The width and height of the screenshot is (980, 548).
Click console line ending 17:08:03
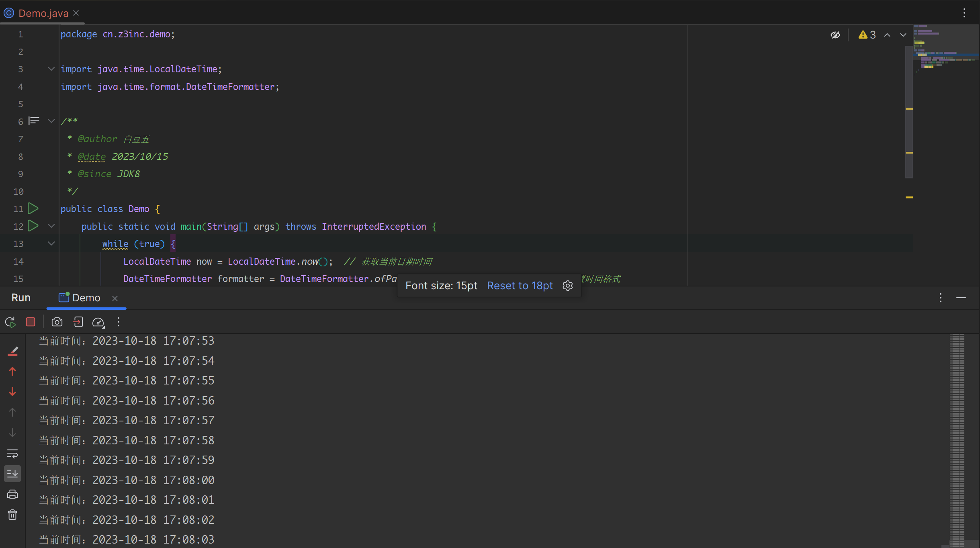click(x=127, y=540)
